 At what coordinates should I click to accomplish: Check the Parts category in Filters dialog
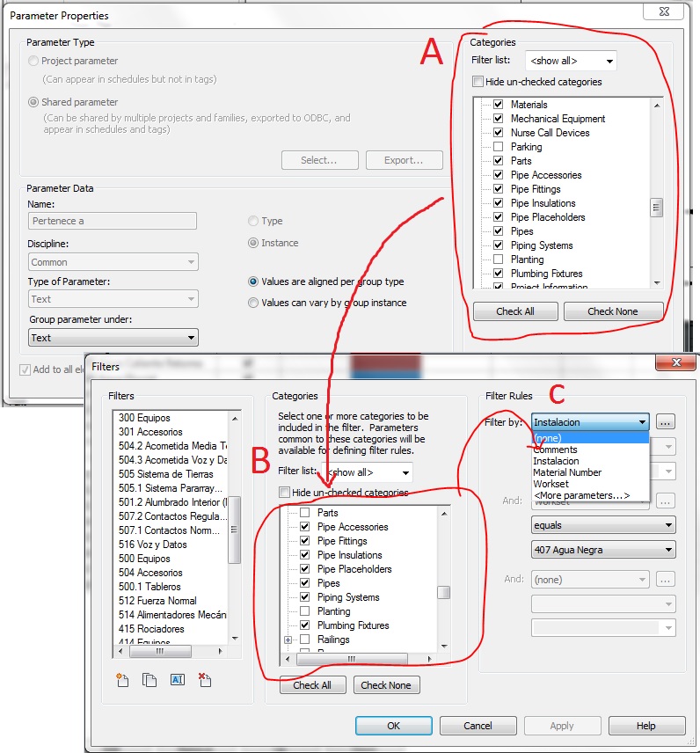click(304, 512)
